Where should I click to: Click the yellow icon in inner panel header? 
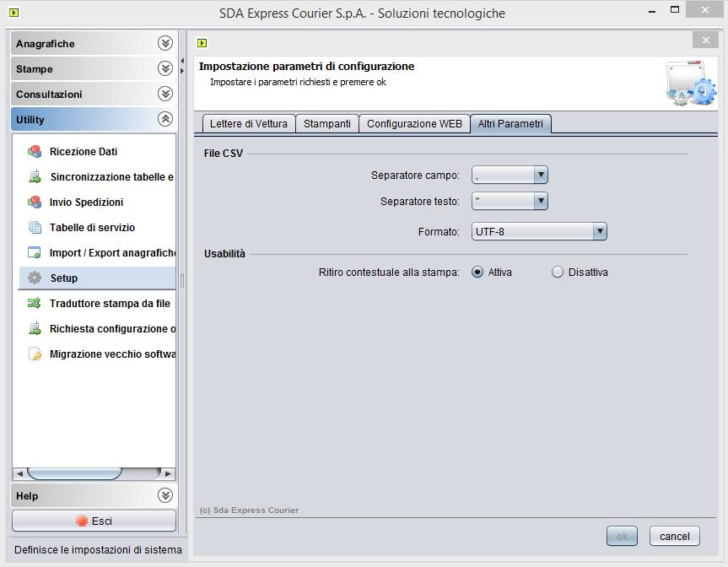click(202, 43)
